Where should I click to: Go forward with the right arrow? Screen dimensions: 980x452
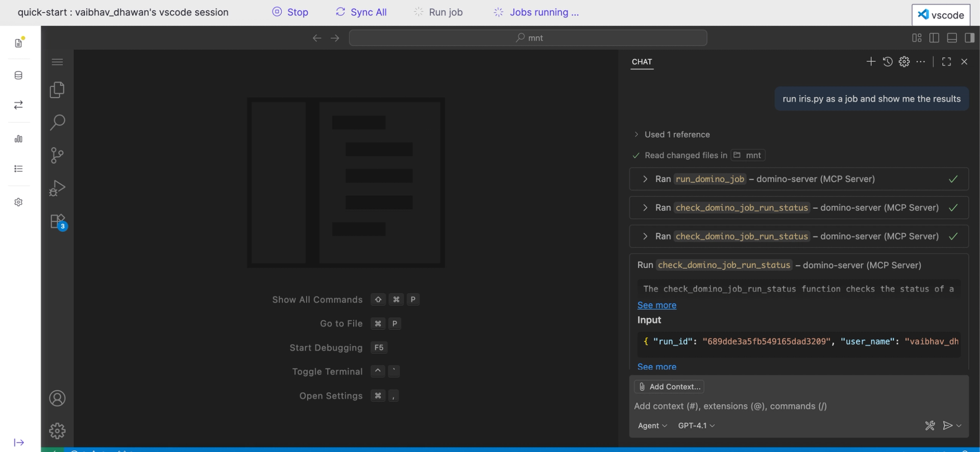coord(335,38)
